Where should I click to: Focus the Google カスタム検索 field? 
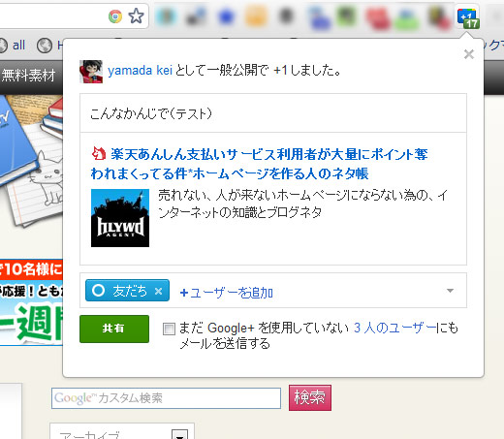point(166,398)
